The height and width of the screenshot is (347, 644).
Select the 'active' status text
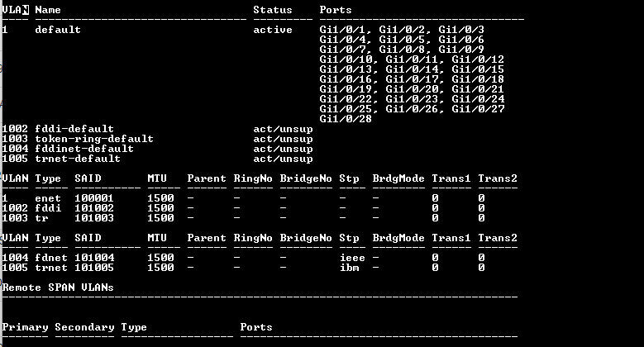click(273, 30)
